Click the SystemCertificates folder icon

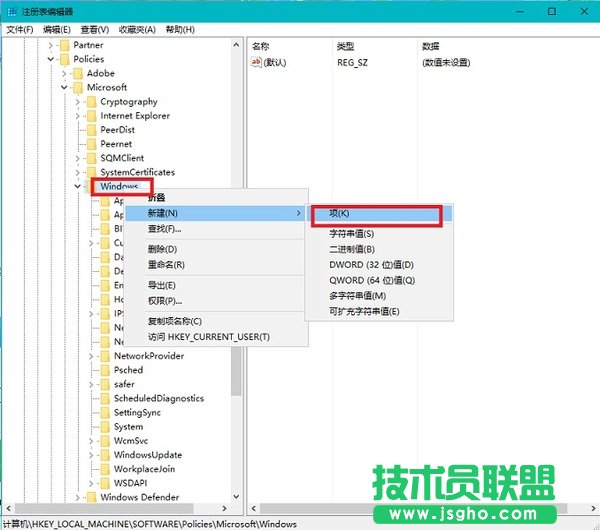(x=91, y=172)
